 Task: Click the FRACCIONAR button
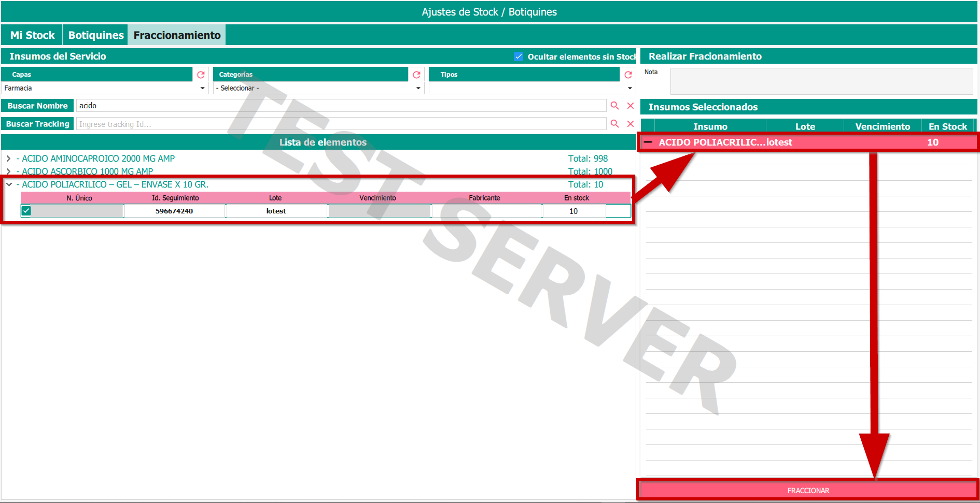pyautogui.click(x=808, y=490)
